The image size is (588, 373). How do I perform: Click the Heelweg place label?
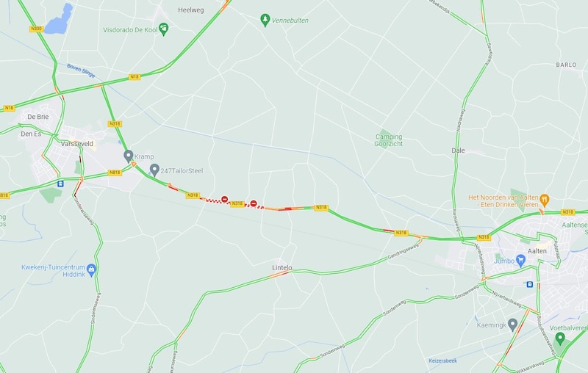191,10
